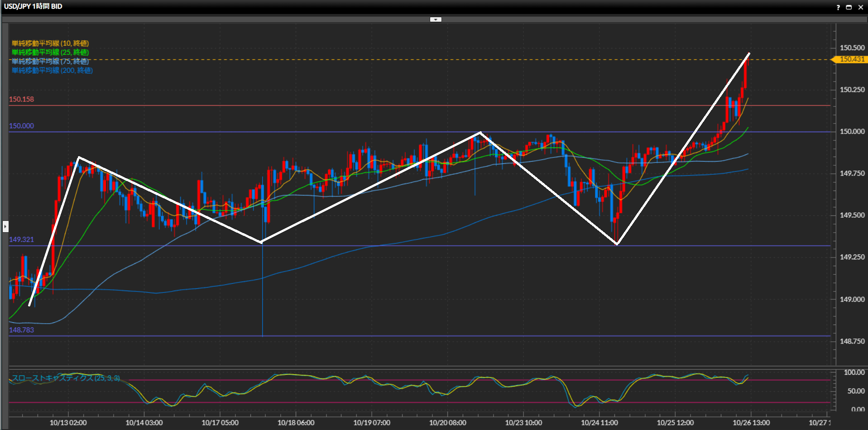
Task: Expand the left side panel arrow
Action: click(5, 226)
